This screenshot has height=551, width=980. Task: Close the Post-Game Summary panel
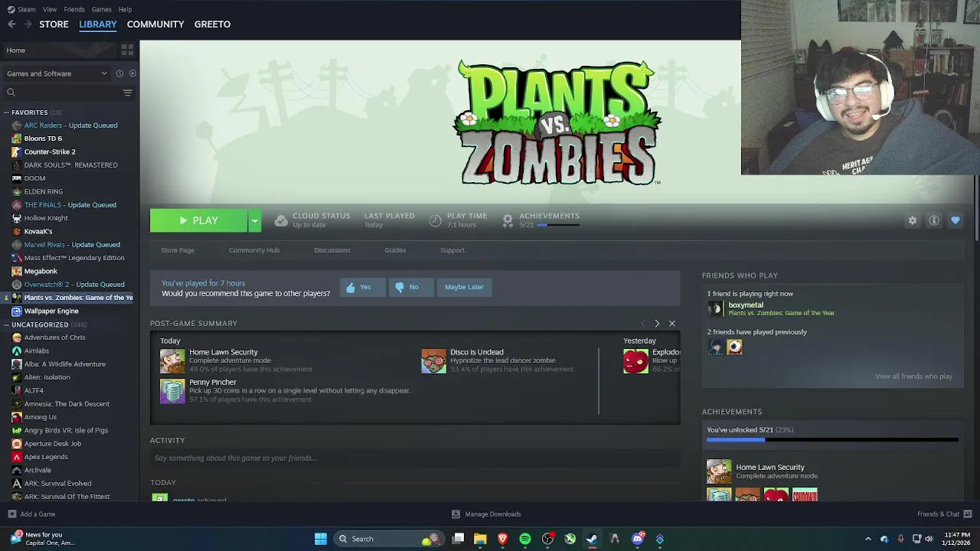pyautogui.click(x=672, y=324)
